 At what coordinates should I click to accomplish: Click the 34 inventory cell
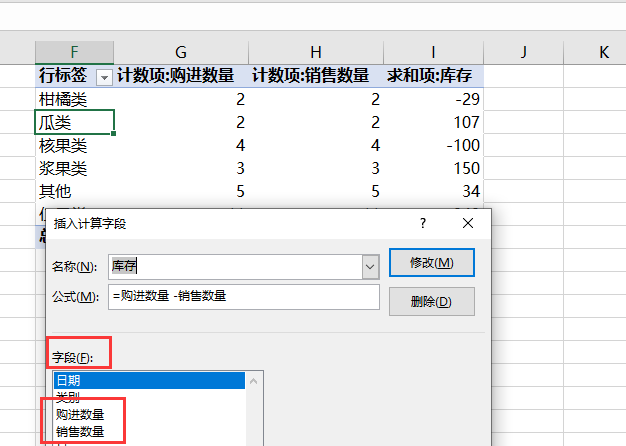click(x=433, y=192)
